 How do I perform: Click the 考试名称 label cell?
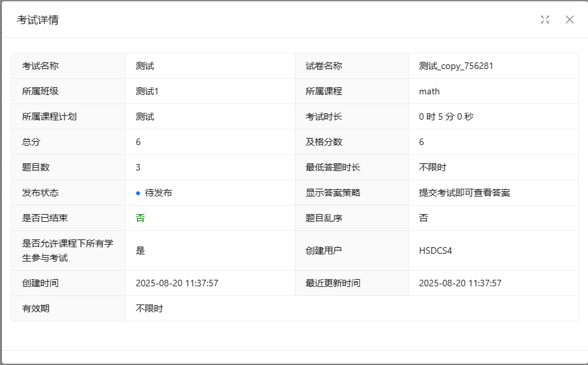click(40, 66)
